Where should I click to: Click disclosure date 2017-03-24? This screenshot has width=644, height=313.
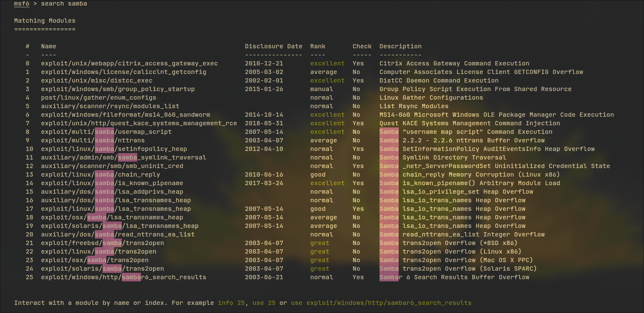tap(264, 183)
